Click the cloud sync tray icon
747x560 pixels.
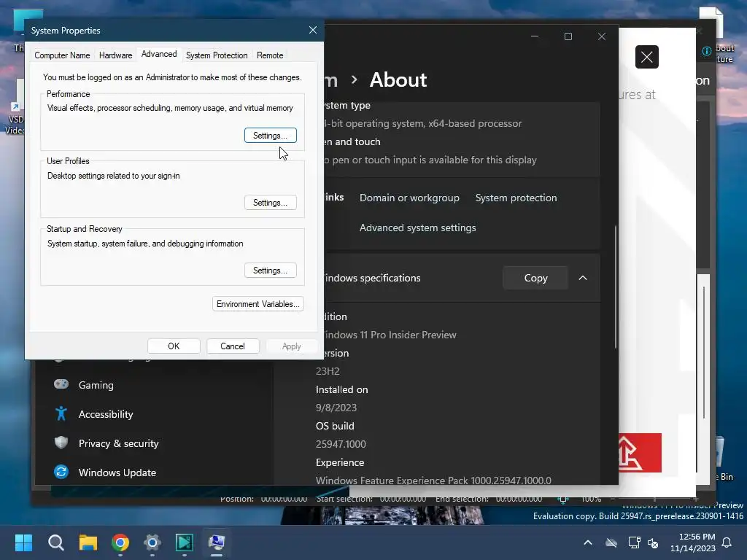611,542
